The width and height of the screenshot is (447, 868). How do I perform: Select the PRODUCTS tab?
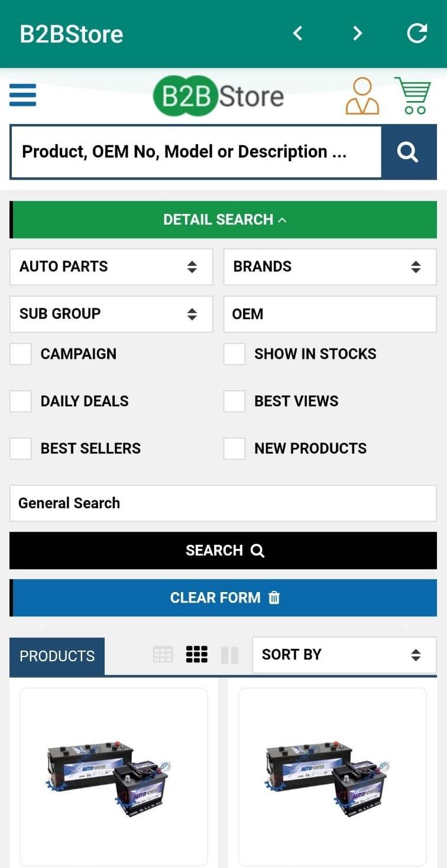pos(57,656)
